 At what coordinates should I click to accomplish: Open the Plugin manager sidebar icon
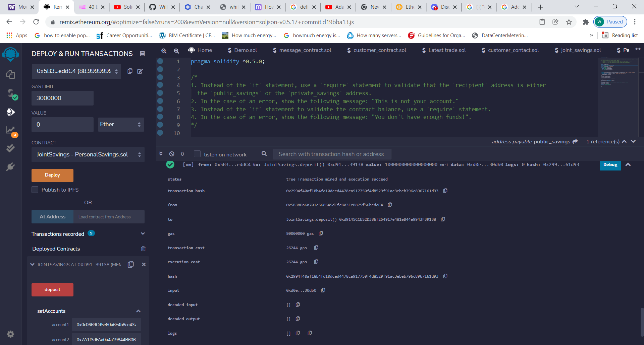point(10,166)
